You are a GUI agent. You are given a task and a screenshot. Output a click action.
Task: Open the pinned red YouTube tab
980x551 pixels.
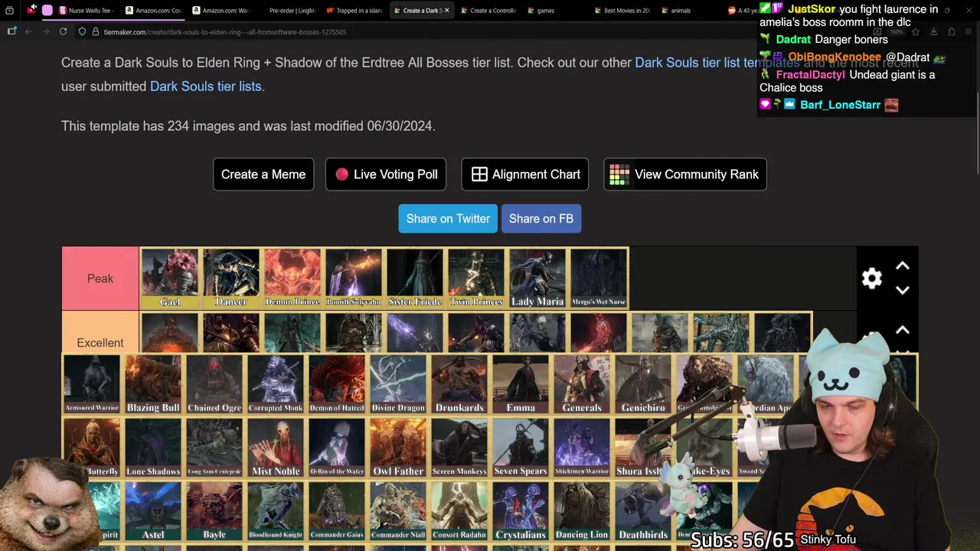[31, 10]
